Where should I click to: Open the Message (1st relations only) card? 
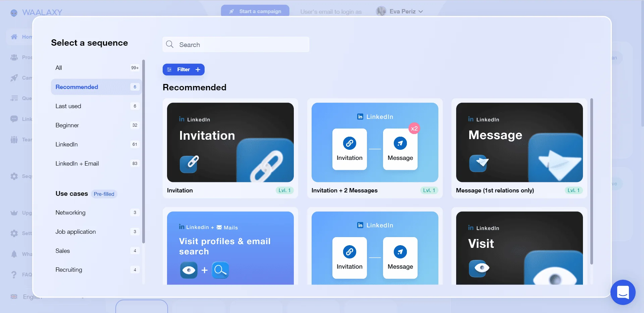click(x=519, y=148)
